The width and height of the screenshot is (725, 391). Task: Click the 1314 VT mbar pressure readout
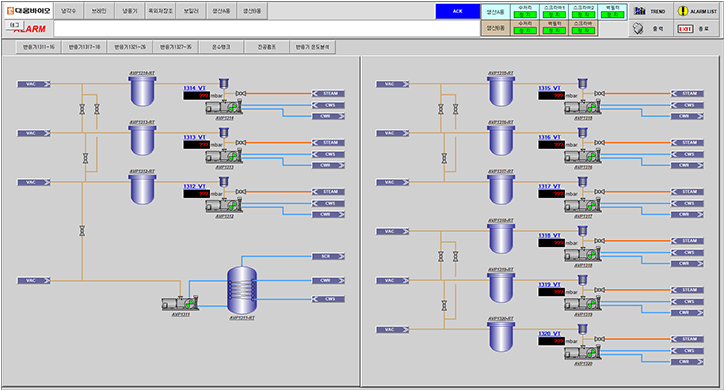click(x=197, y=96)
